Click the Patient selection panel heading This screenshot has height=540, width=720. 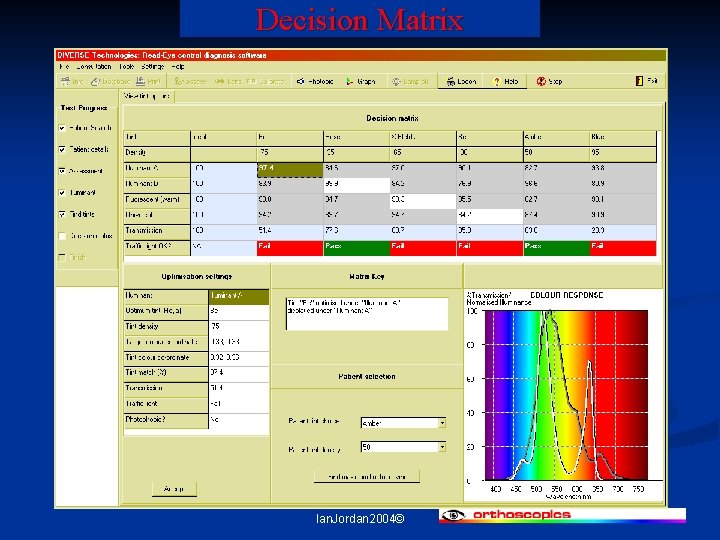367,377
